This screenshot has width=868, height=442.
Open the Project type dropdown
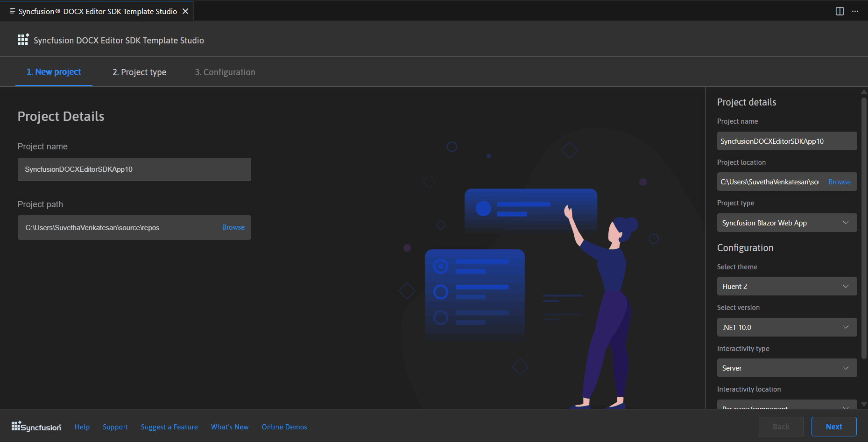pos(786,223)
